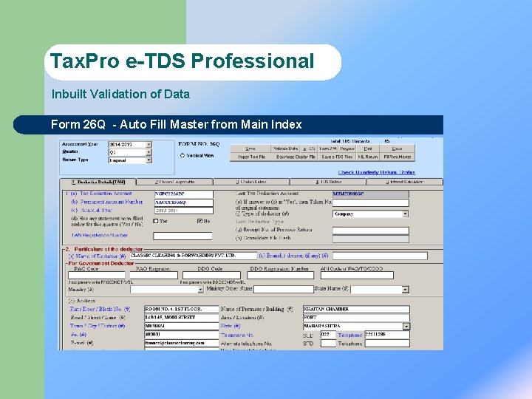Viewport: 532px width, 399px height.
Task: Switch to the Interest Calculator tab
Action: 405,183
